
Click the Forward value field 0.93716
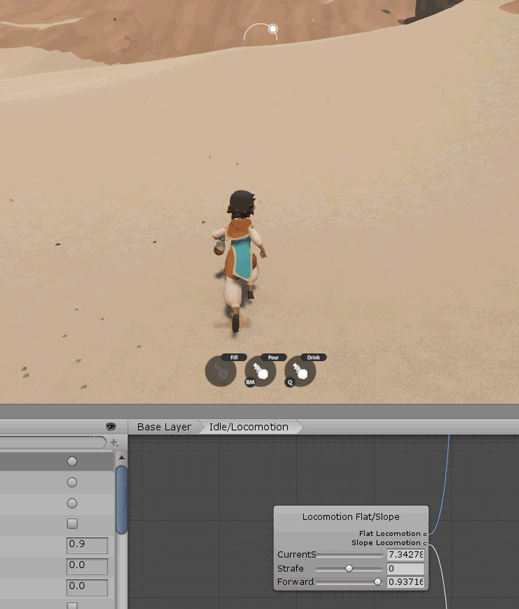point(406,582)
